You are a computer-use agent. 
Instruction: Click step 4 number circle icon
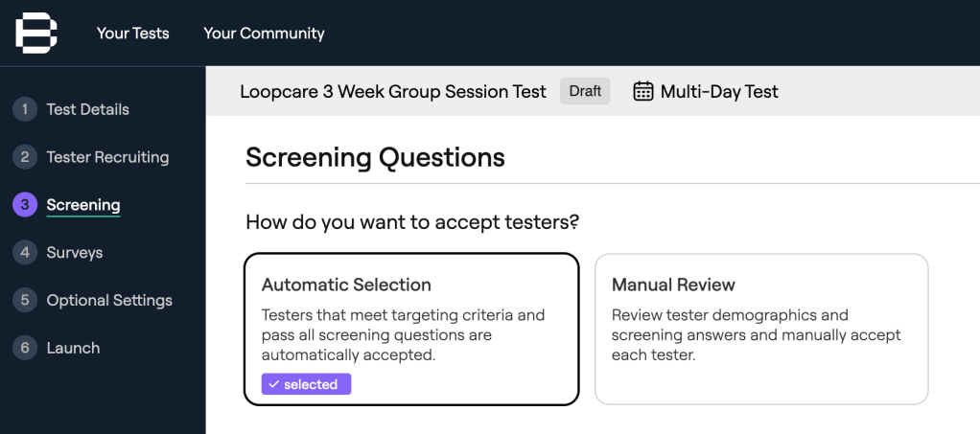[25, 253]
